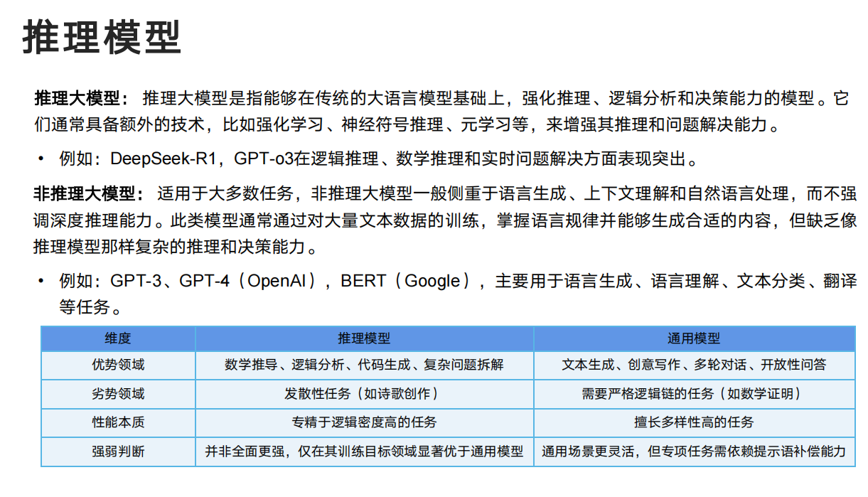This screenshot has width=868, height=497.
Task: Click the row label 劣势领域
Action: coord(118,394)
